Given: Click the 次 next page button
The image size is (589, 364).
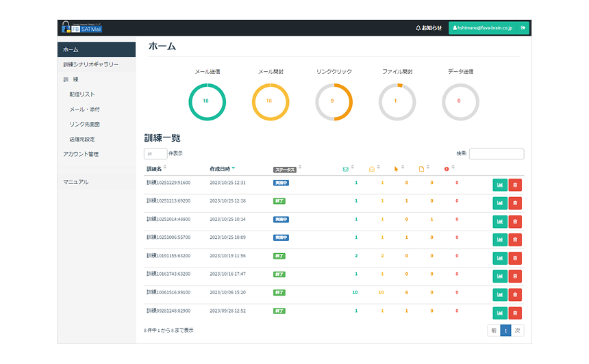Looking at the screenshot, I should pos(518,330).
